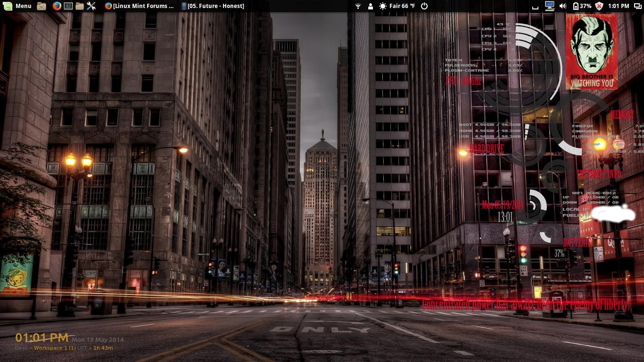
Task: Open the sound volume applet
Action: coord(562,6)
